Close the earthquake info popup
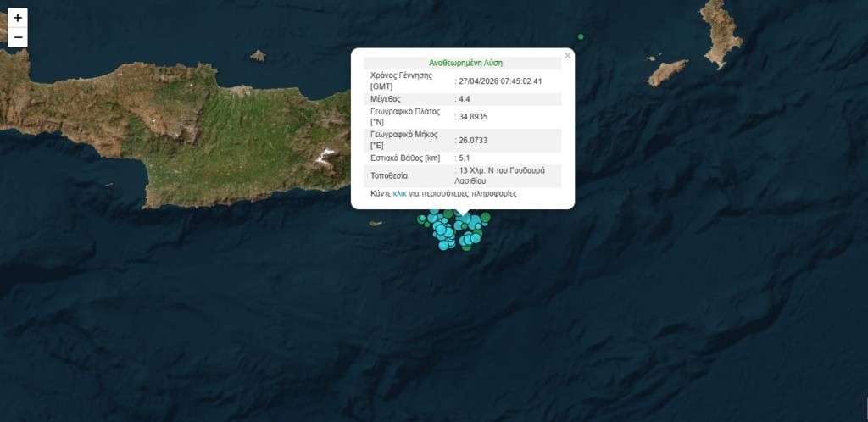Viewport: 868px width, 422px height. [567, 55]
